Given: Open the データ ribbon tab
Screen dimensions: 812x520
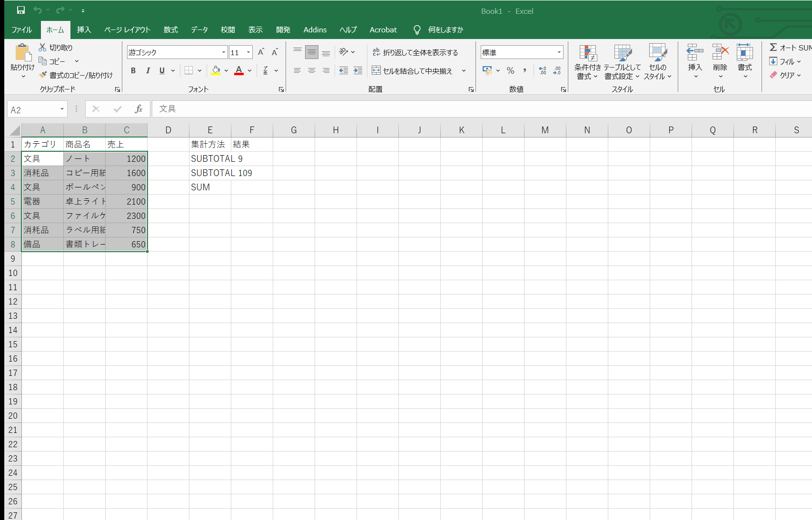Looking at the screenshot, I should coord(199,29).
